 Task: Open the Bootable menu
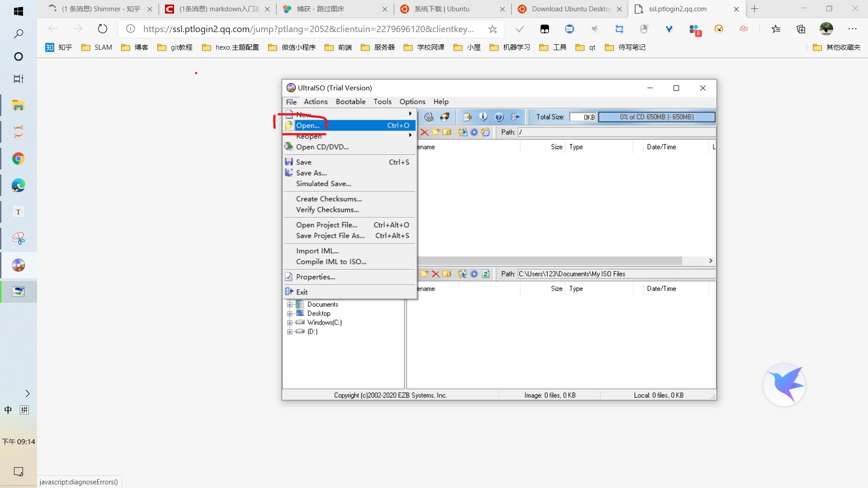(350, 102)
